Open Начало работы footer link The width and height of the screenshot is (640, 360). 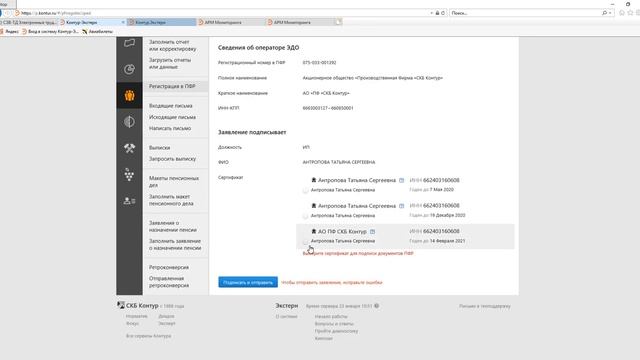click(331, 316)
